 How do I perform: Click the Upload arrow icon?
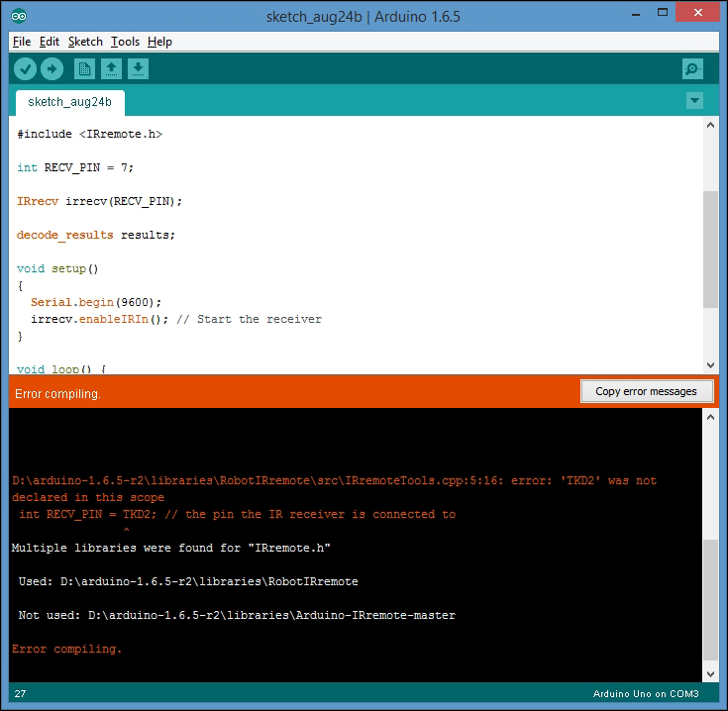[x=52, y=69]
